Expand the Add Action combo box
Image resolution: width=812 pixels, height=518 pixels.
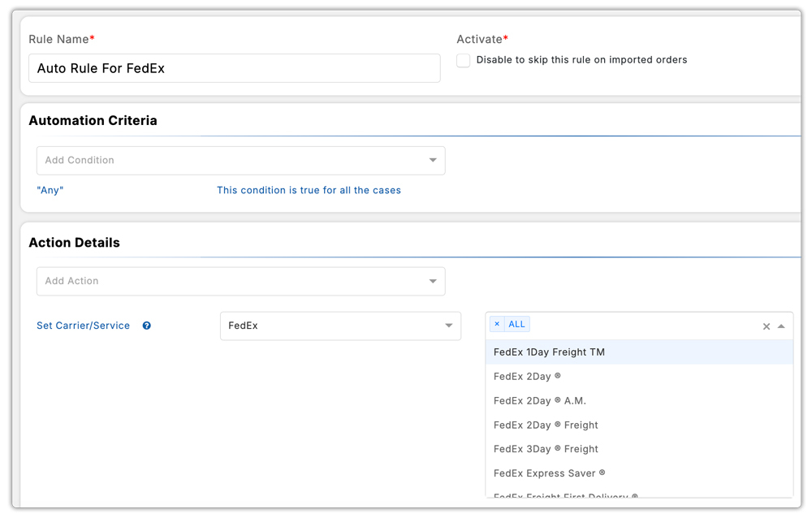[240, 281]
